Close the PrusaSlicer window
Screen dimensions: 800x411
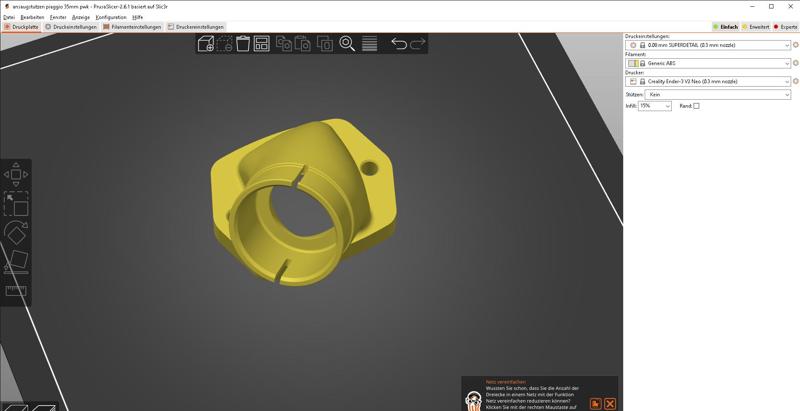coord(790,6)
